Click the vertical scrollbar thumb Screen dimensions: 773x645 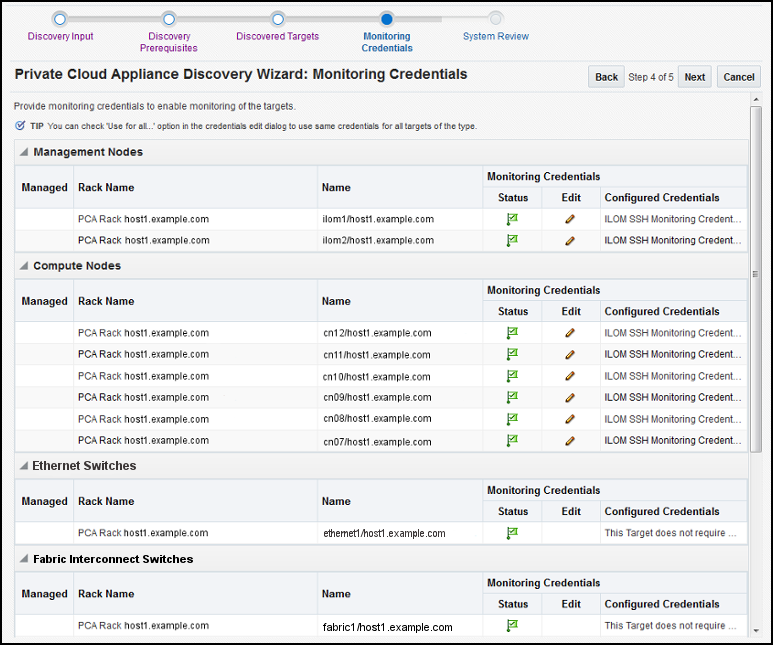click(x=756, y=275)
